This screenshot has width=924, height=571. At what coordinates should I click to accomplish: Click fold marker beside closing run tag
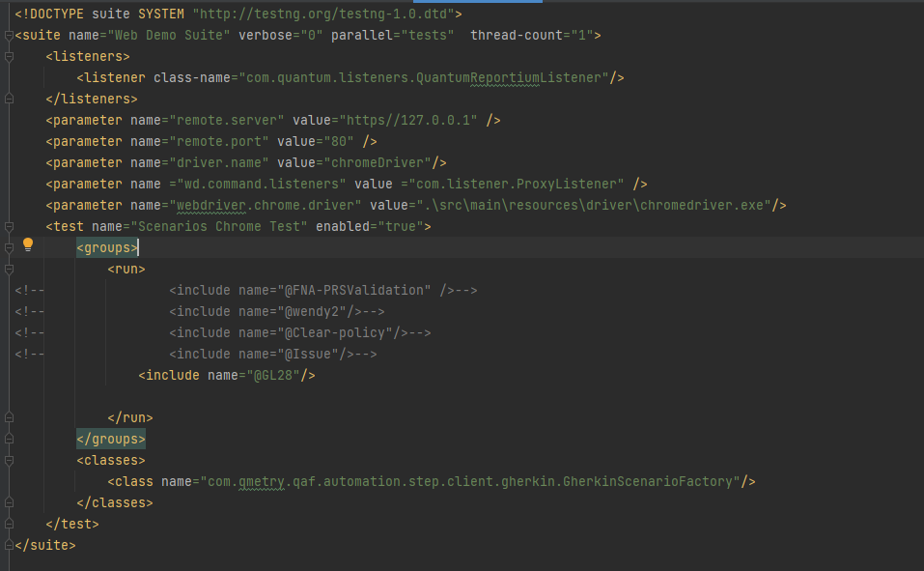click(x=9, y=417)
